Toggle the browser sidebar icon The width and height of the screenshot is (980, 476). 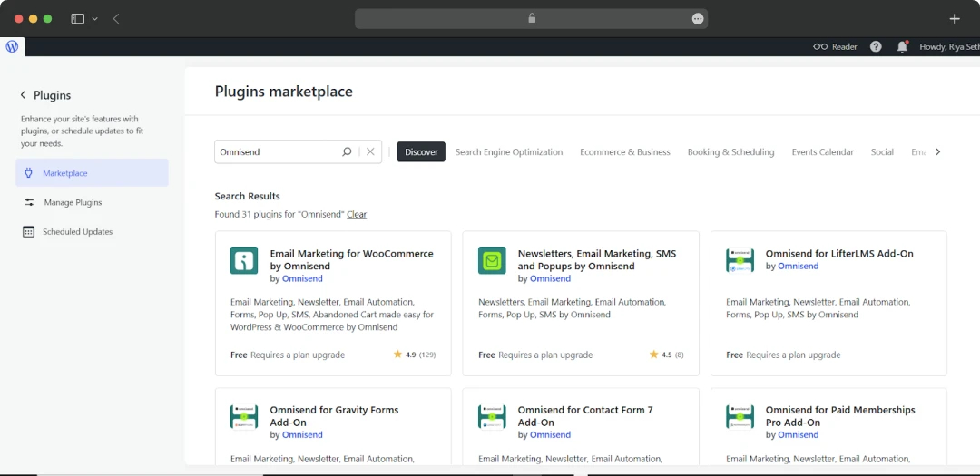pyautogui.click(x=77, y=19)
